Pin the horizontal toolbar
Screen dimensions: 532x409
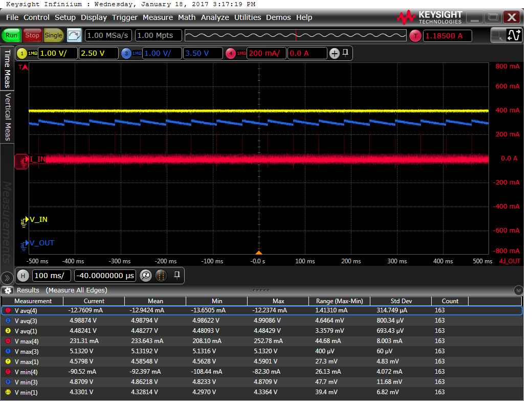pos(177,275)
